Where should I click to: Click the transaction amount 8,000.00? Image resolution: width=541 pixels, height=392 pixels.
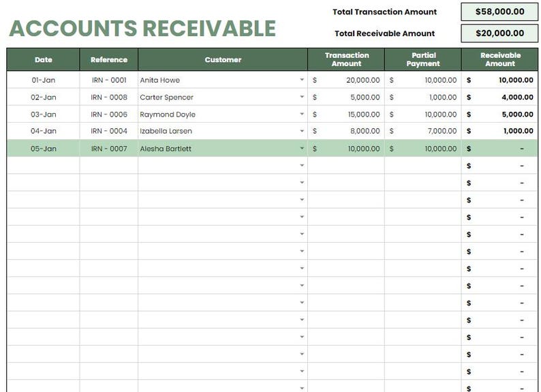(346, 131)
